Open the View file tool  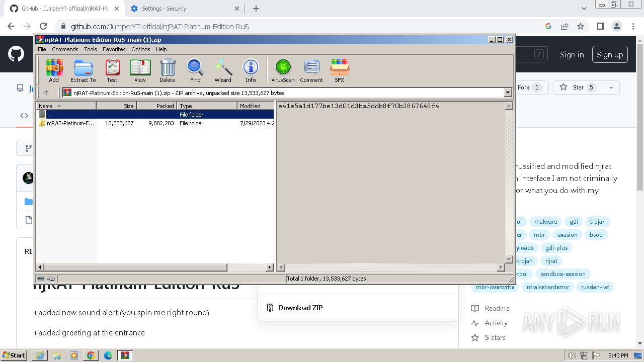click(x=140, y=70)
